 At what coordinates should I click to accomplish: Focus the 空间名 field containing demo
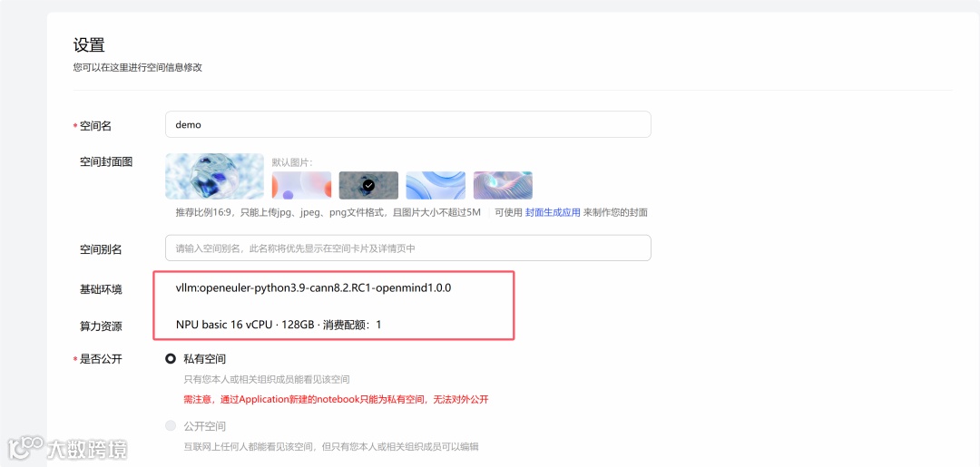click(408, 124)
